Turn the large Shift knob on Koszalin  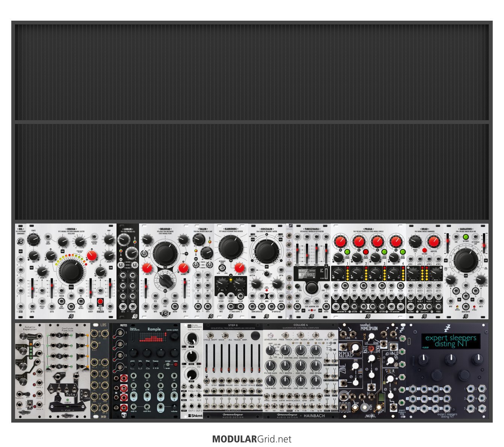pos(266,251)
